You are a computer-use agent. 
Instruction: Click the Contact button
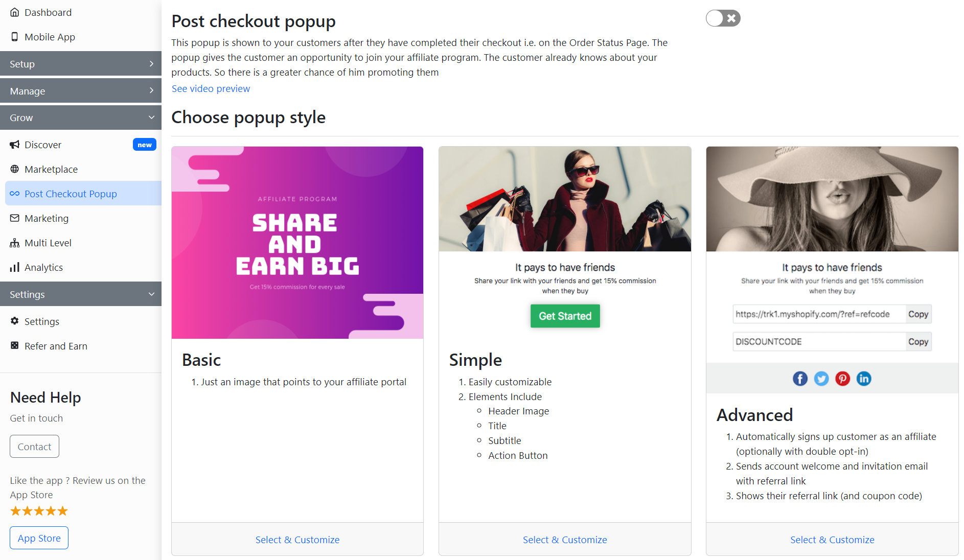[x=34, y=447]
